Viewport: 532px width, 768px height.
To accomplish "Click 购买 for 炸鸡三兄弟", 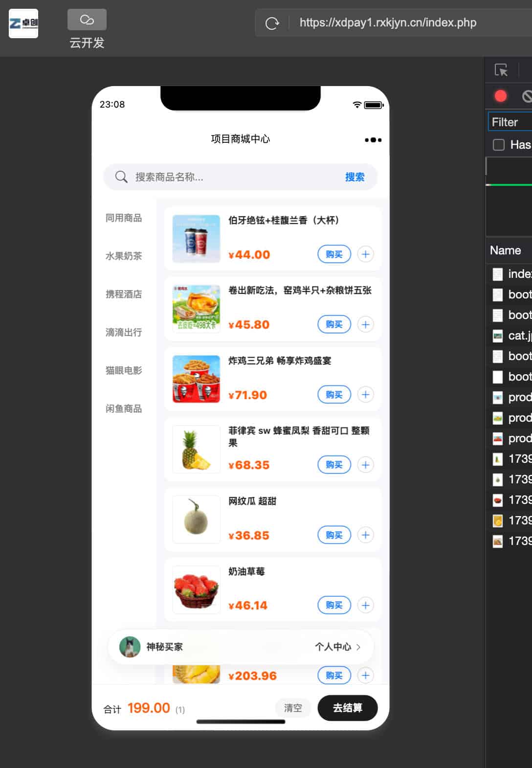I will coord(334,394).
